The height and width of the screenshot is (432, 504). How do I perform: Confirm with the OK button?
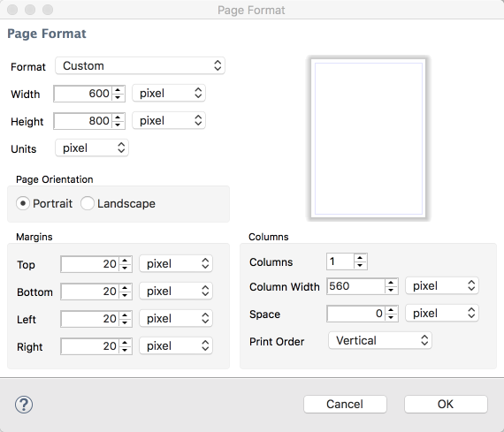click(446, 404)
